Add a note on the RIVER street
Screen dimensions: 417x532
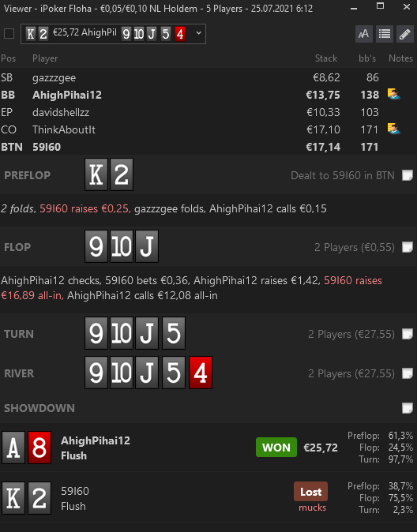point(408,373)
